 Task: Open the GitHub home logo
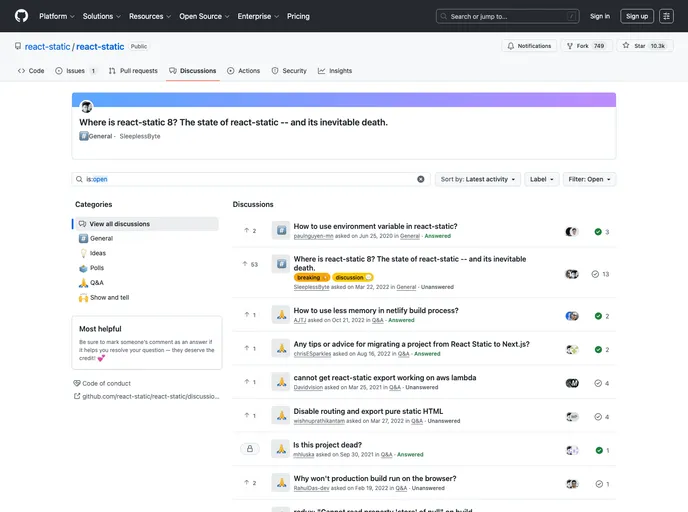click(21, 16)
